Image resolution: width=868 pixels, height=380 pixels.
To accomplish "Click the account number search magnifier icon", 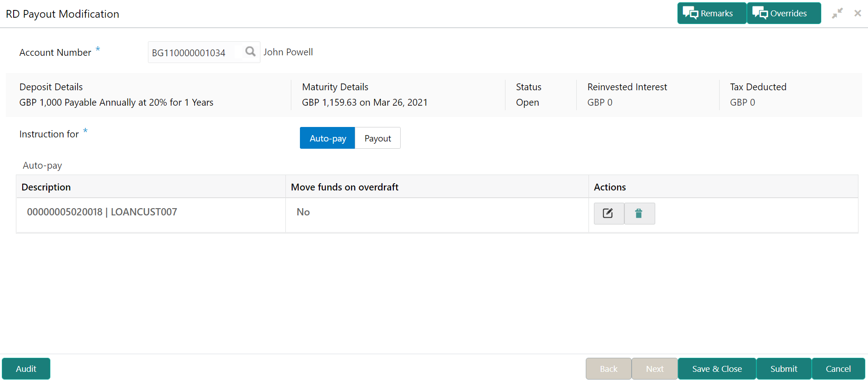I will [250, 52].
